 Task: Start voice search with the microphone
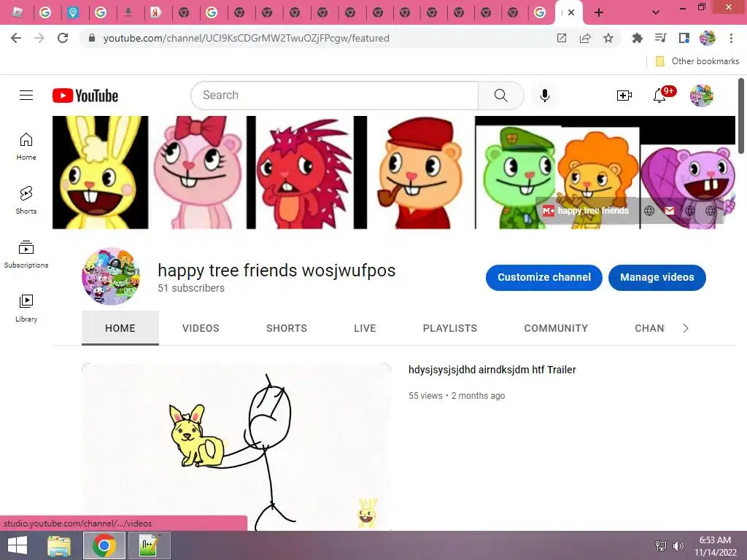[544, 96]
